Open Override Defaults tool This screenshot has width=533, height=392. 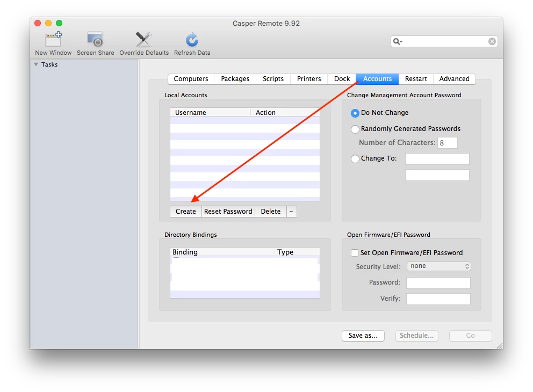tap(144, 44)
